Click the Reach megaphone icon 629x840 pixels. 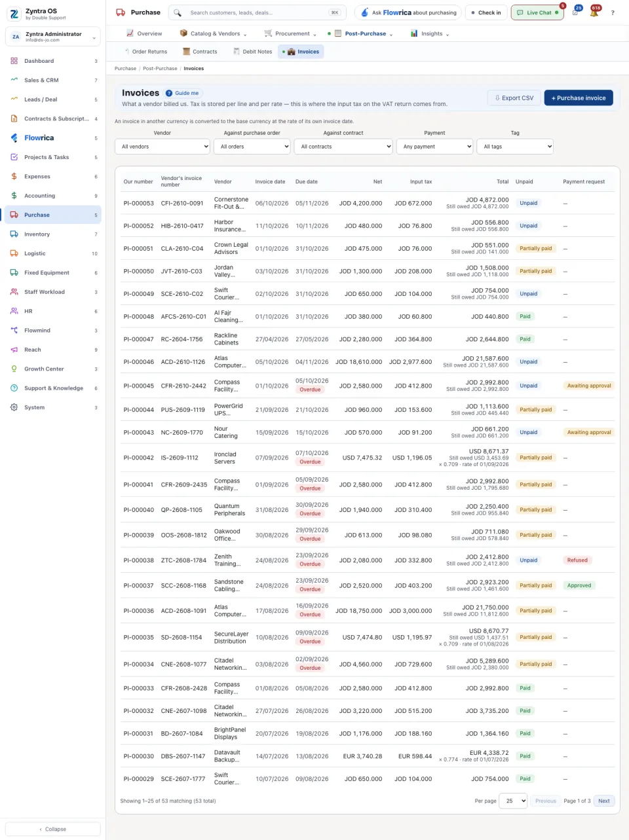pyautogui.click(x=14, y=350)
